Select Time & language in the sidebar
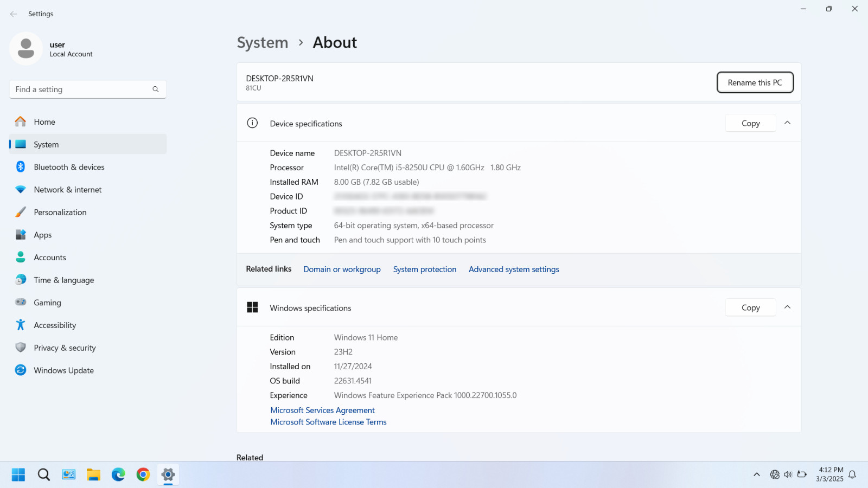This screenshot has width=868, height=488. pos(88,280)
